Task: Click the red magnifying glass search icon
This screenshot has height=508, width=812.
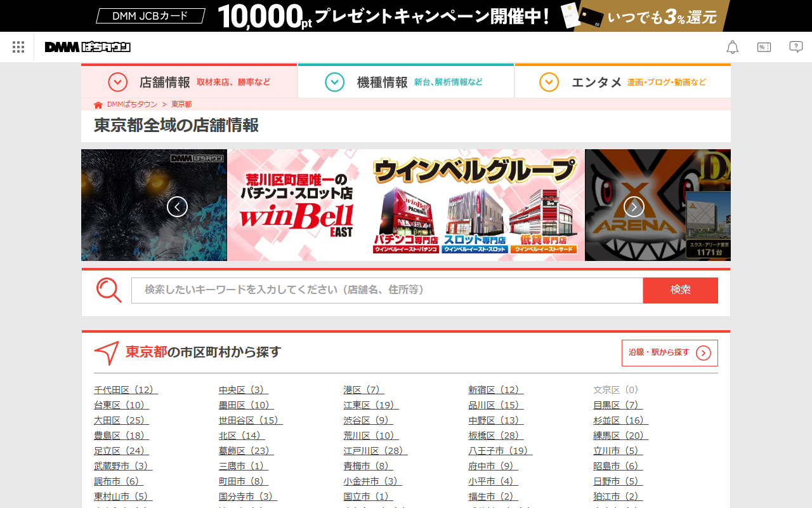Action: click(109, 290)
